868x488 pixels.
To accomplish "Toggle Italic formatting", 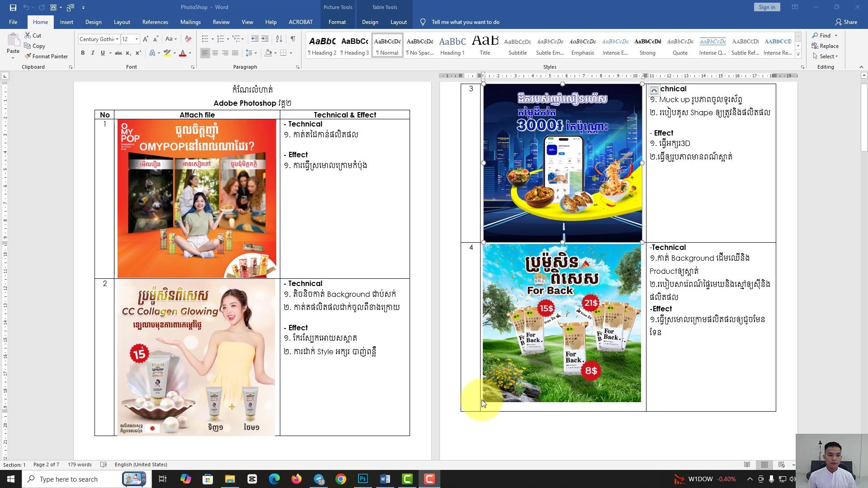I will point(93,53).
